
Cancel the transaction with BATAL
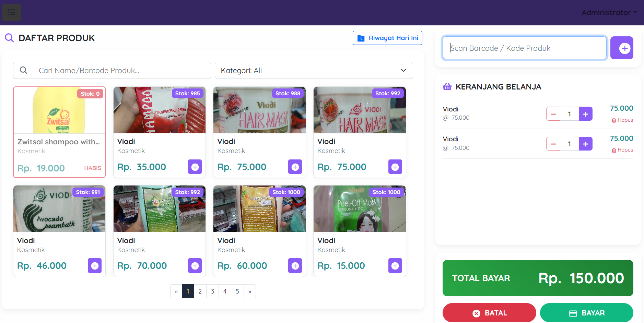tap(489, 313)
